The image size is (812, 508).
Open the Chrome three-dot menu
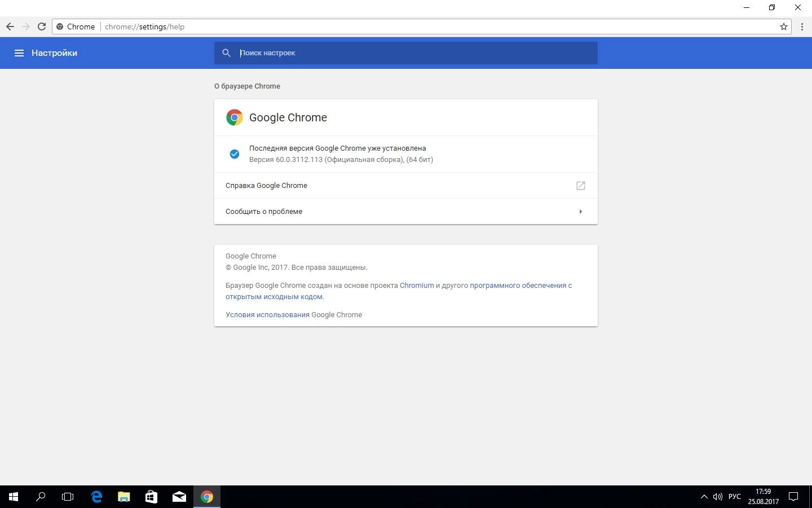(802, 27)
